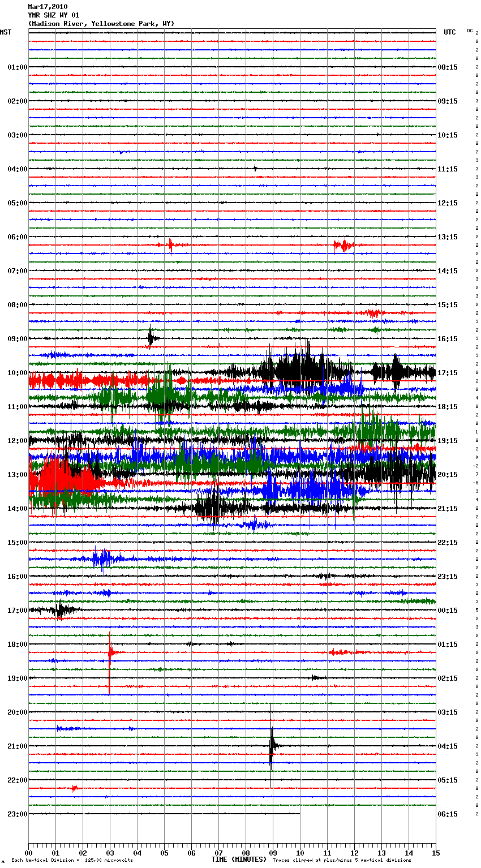Select the 13:00 MST time label
Screen dimensions: 481x868
click(x=17, y=475)
